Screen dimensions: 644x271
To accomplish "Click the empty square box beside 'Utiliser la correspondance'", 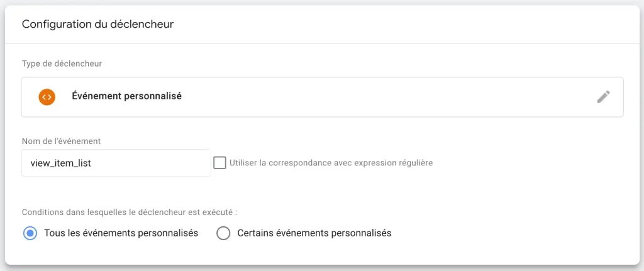I will coord(219,163).
